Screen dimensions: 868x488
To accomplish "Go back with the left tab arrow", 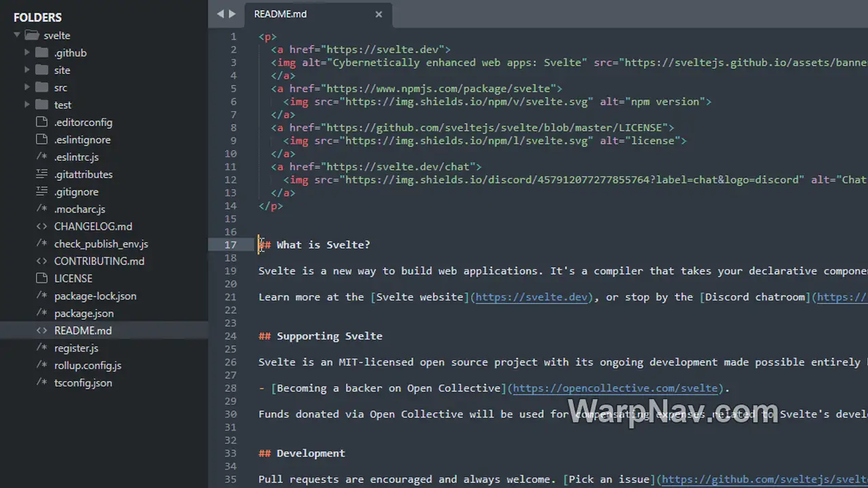I will click(220, 14).
